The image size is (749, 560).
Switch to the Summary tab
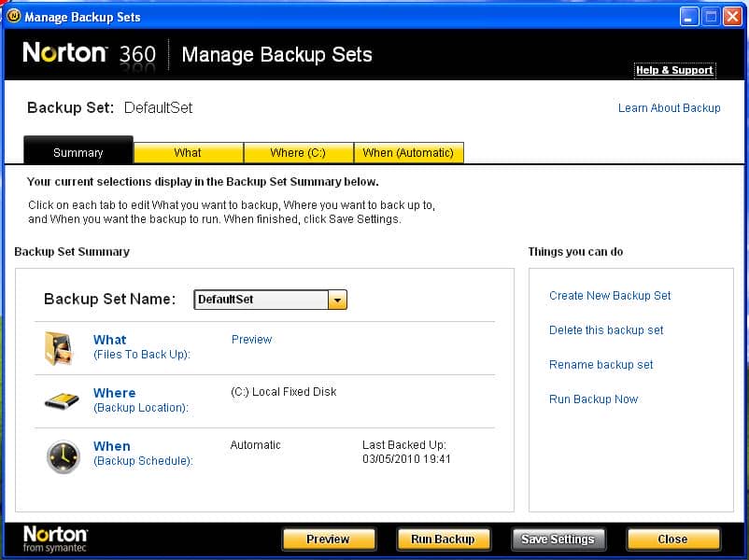[78, 150]
